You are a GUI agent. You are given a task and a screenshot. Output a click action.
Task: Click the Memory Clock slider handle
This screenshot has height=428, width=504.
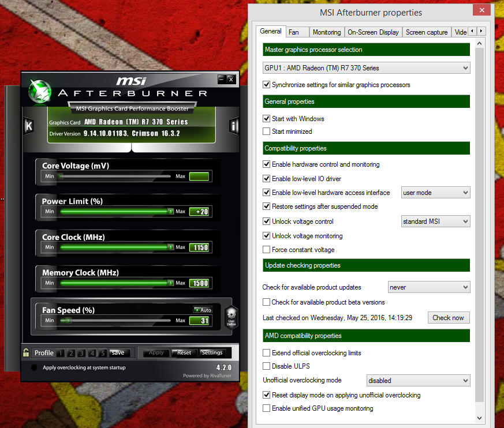click(x=170, y=283)
